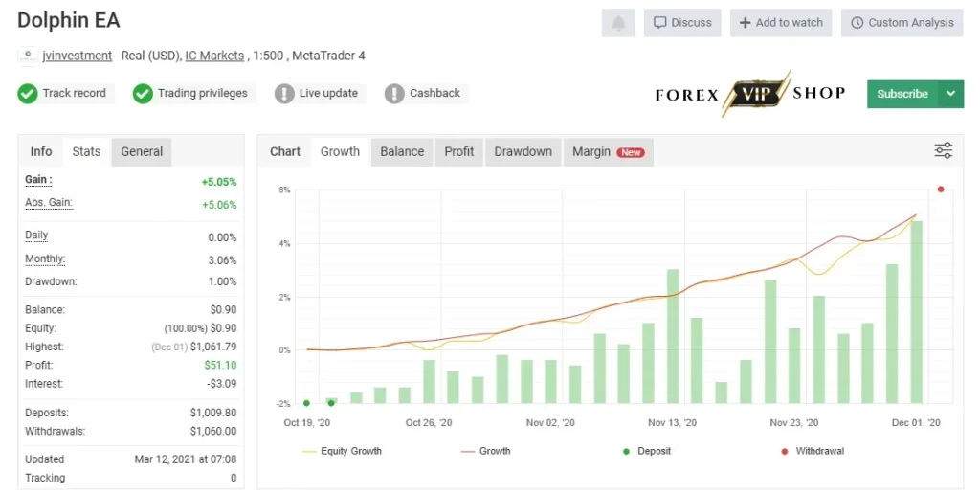
Task: Open the IC Markets broker link
Action: [214, 56]
